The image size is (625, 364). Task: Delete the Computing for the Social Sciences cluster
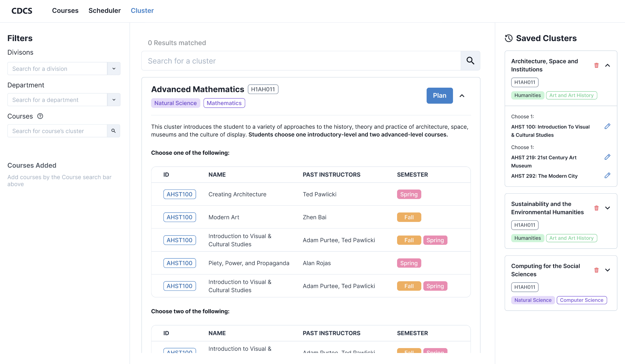[x=596, y=270]
